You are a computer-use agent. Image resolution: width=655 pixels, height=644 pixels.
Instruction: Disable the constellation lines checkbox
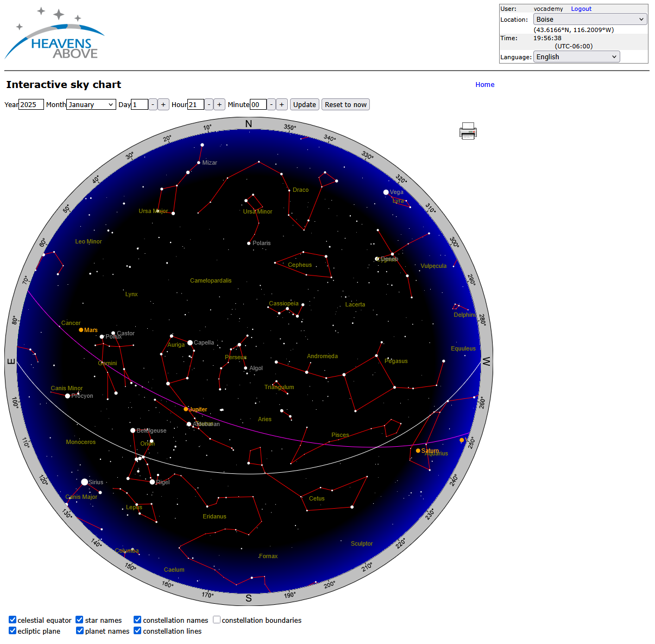coord(138,630)
